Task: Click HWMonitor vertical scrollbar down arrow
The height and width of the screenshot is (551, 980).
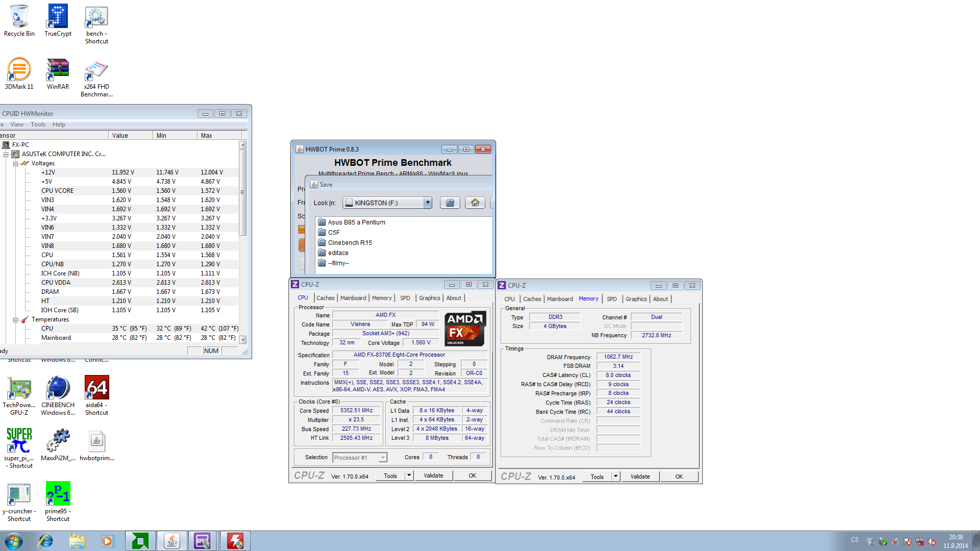Action: (243, 340)
